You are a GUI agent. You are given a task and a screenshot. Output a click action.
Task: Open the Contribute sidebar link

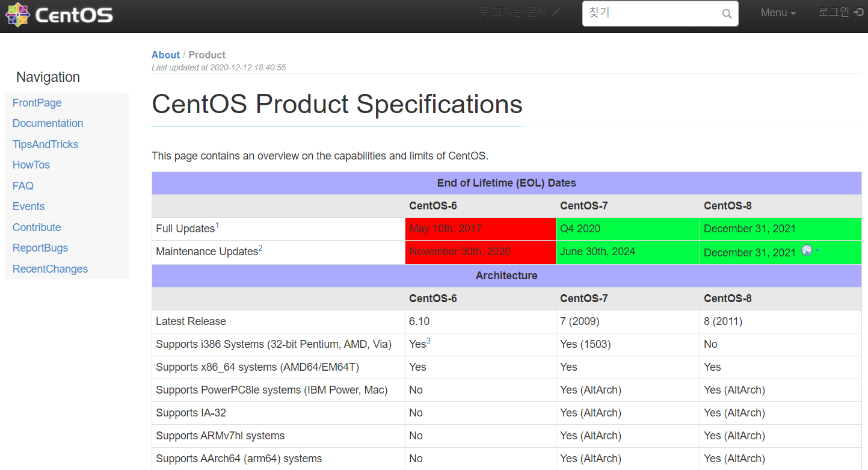37,227
